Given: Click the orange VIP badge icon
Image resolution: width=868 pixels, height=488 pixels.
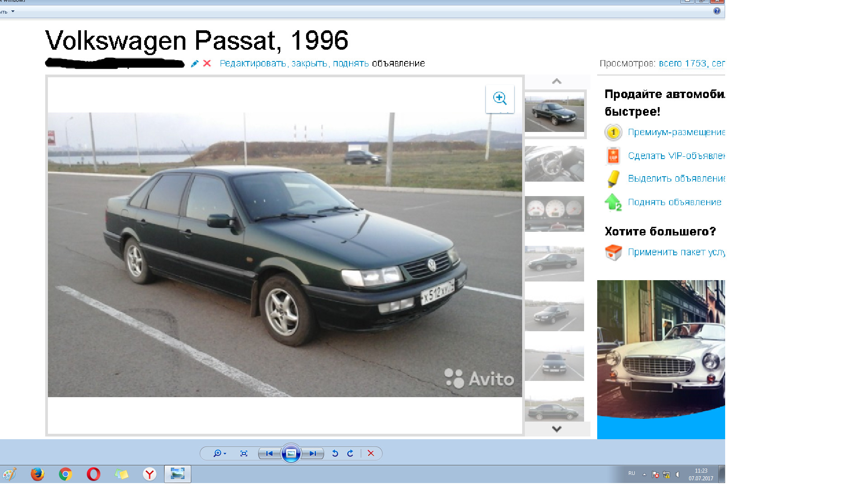Looking at the screenshot, I should point(613,156).
